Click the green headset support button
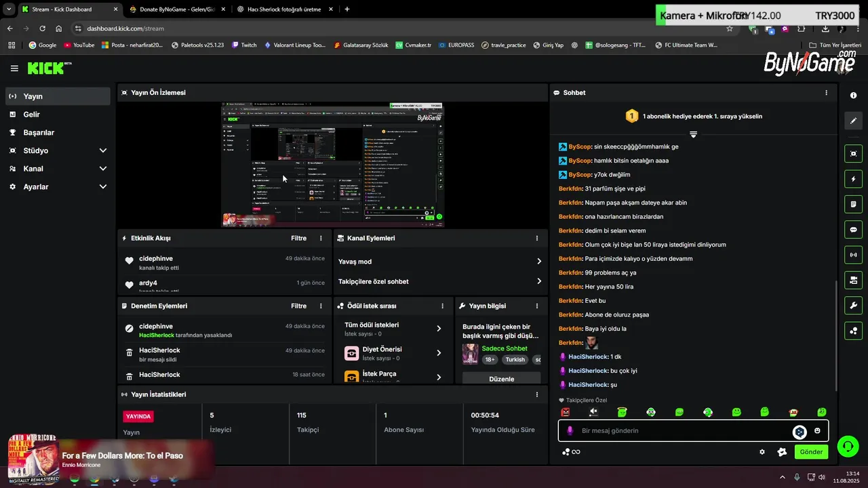The width and height of the screenshot is (868, 488). (x=848, y=446)
